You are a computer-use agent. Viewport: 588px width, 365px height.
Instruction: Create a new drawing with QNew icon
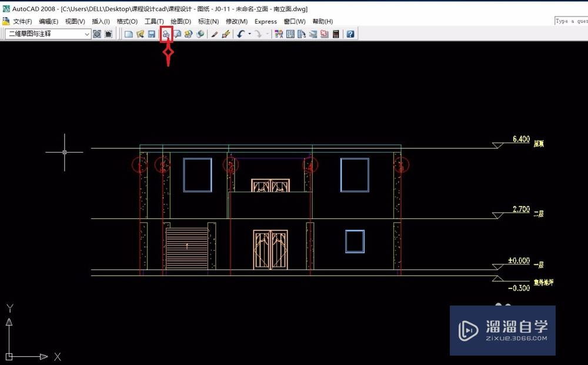click(x=129, y=34)
